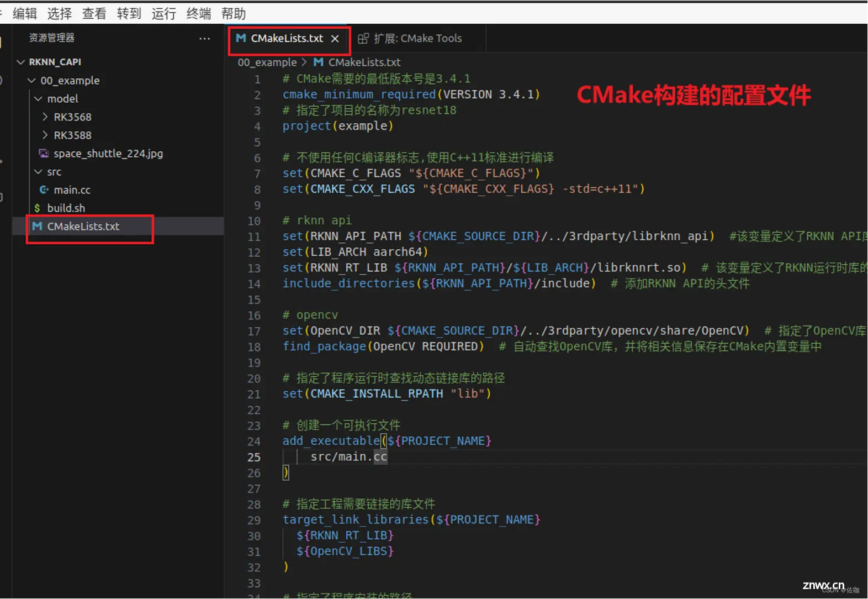Click the CMake icon in the breadcrumb

tap(319, 62)
